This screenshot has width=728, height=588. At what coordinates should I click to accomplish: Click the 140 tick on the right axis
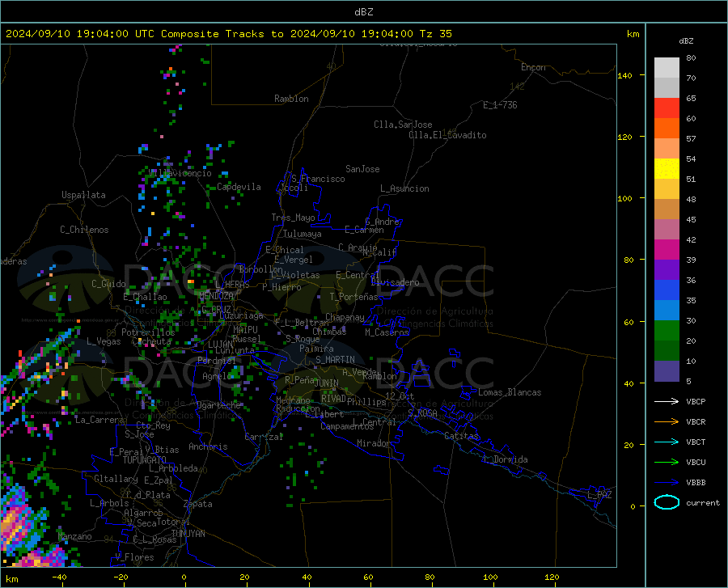[x=625, y=75]
